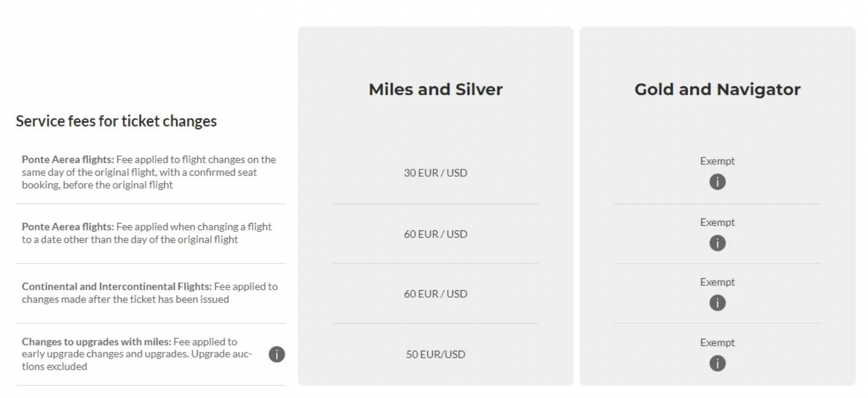Click the Continental and Intercontinental Flights description
Image resolution: width=868 pixels, height=398 pixels.
click(x=149, y=293)
